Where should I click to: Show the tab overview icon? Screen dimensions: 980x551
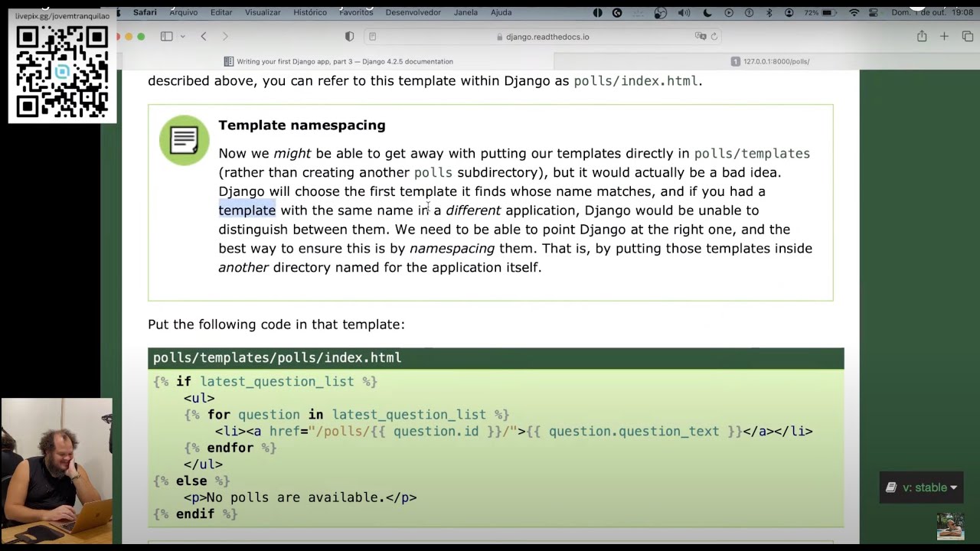pyautogui.click(x=968, y=37)
